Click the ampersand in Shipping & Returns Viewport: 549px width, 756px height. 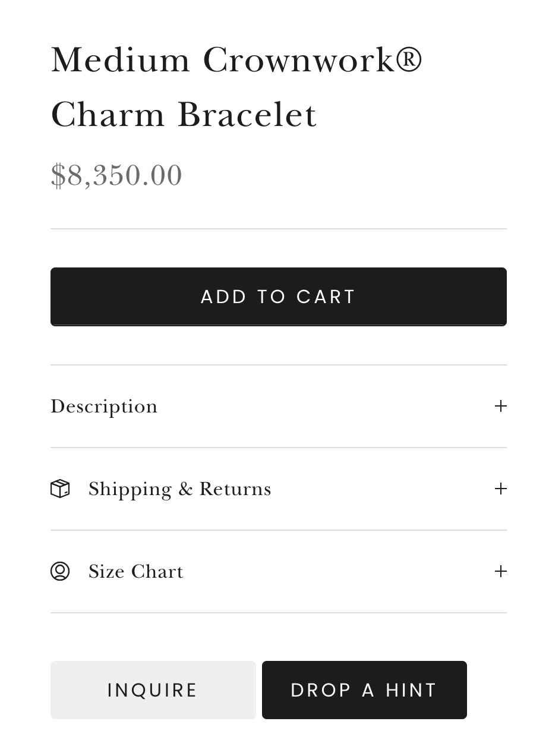[185, 489]
